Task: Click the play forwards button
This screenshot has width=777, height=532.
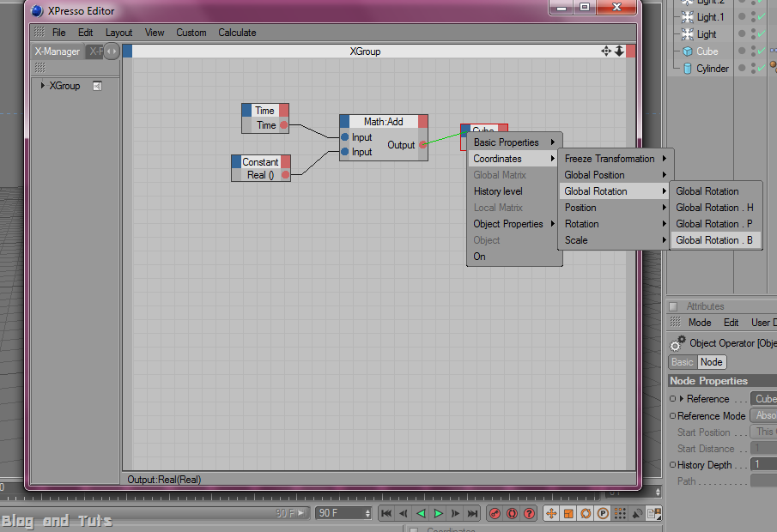Action: 438,514
